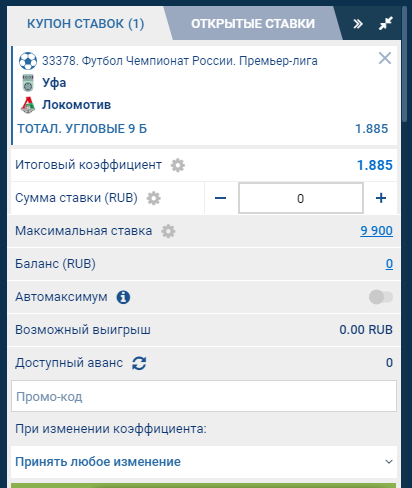Increase the stake amount with the plus button
The image size is (412, 488).
381,198
